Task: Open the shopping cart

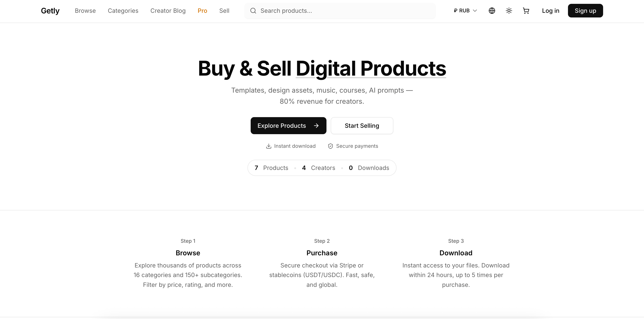Action: pos(526,11)
